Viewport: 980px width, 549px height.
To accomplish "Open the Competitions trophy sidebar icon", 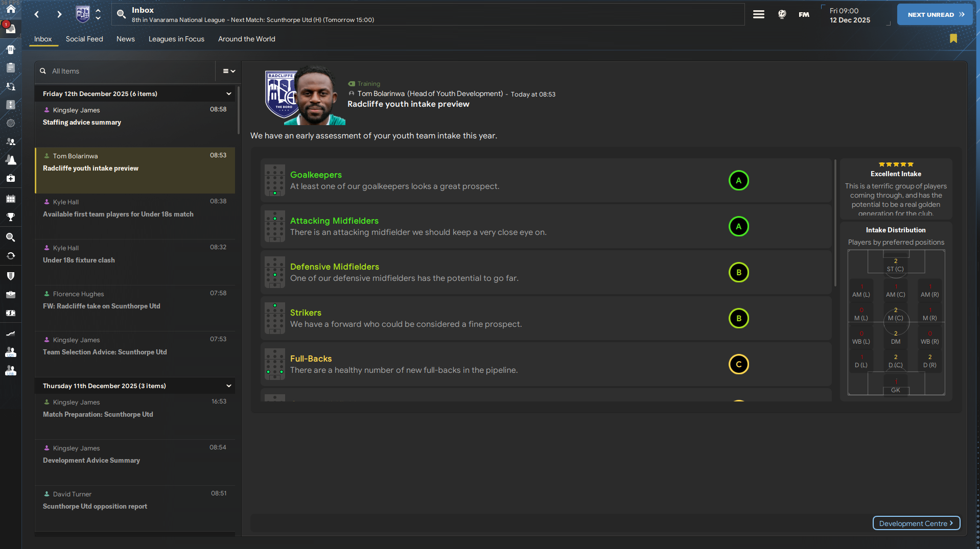I will point(11,217).
